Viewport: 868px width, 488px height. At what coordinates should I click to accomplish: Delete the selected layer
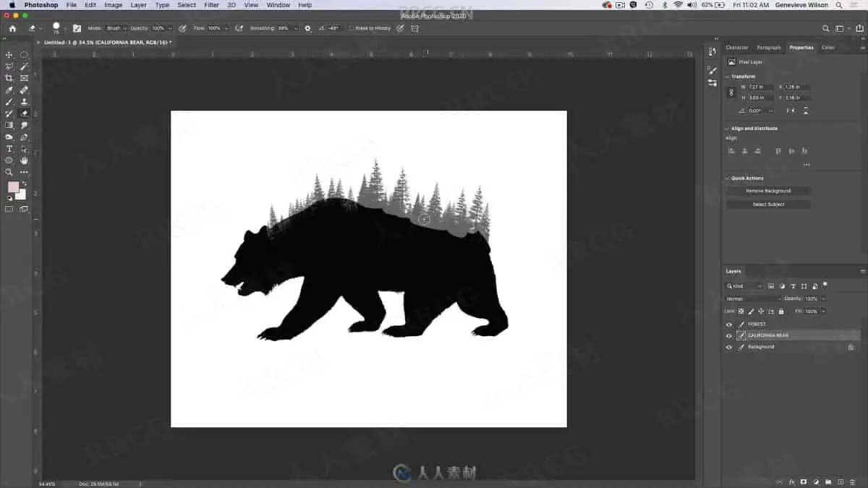click(x=852, y=481)
